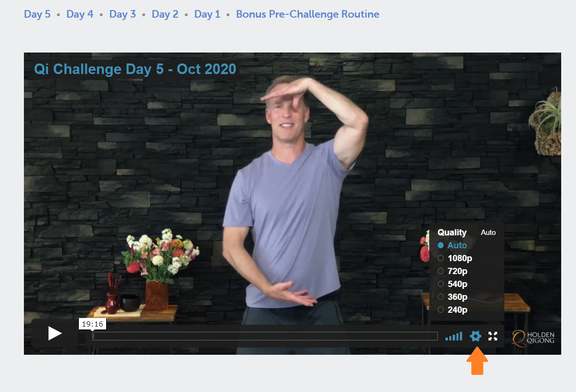This screenshot has height=392, width=576.
Task: Select the Auto quality radio button
Action: (x=452, y=245)
